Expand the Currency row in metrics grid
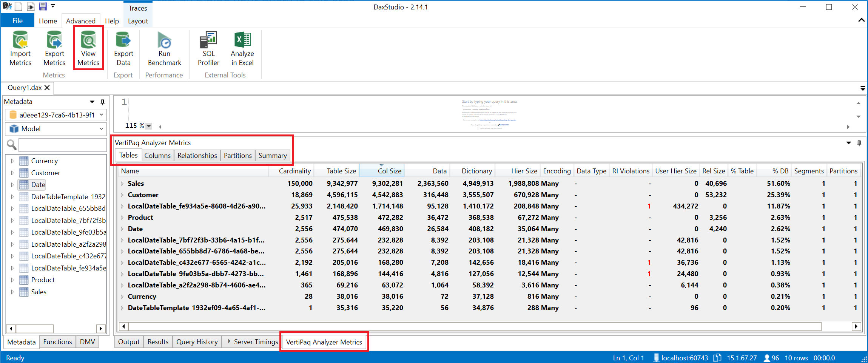This screenshot has height=363, width=868. click(122, 297)
